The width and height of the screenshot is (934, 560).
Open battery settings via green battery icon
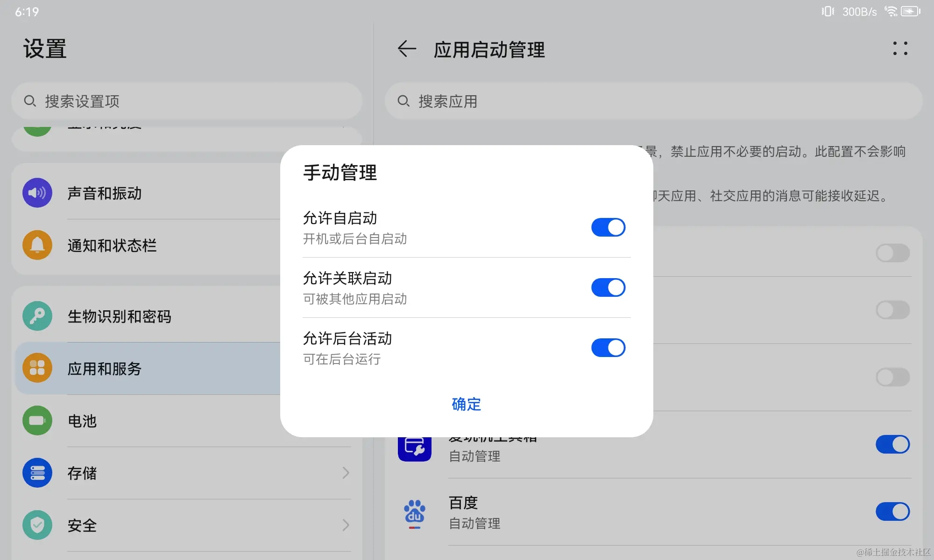point(37,420)
